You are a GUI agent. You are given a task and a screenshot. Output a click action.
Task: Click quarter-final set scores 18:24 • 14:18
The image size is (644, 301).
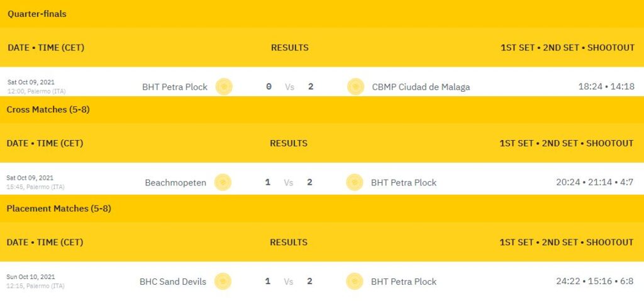point(607,87)
